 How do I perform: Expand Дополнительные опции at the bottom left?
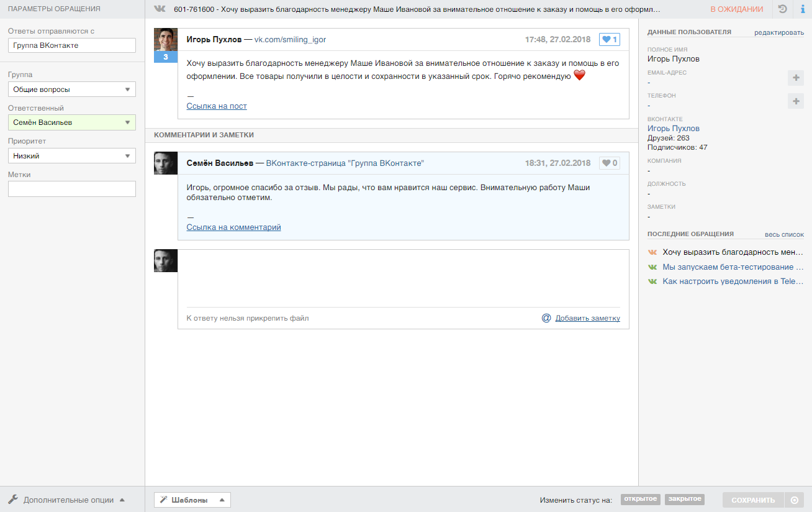(66, 500)
